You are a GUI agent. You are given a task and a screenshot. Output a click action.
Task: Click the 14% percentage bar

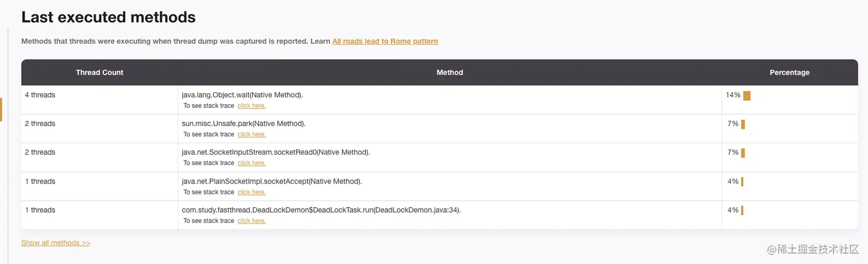tap(747, 95)
